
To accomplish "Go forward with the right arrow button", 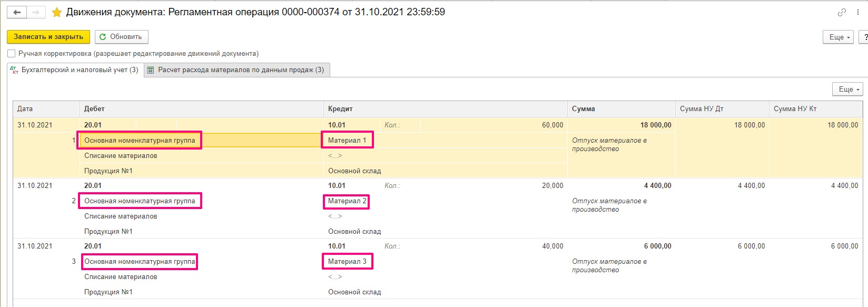I will point(36,12).
